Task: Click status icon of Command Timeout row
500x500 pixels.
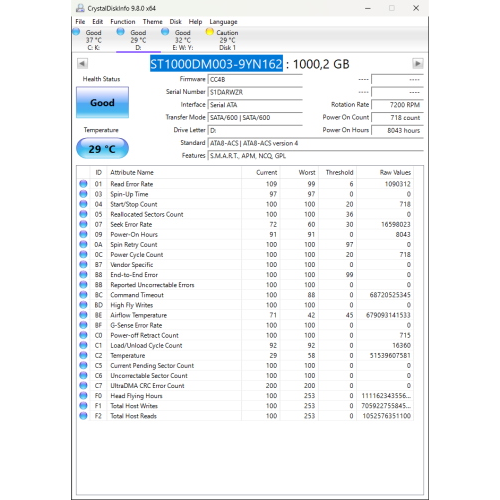Action: coord(83,295)
